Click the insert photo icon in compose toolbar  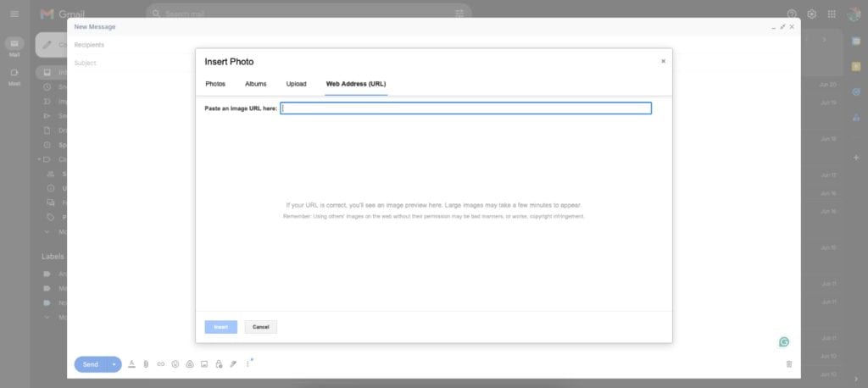point(204,363)
